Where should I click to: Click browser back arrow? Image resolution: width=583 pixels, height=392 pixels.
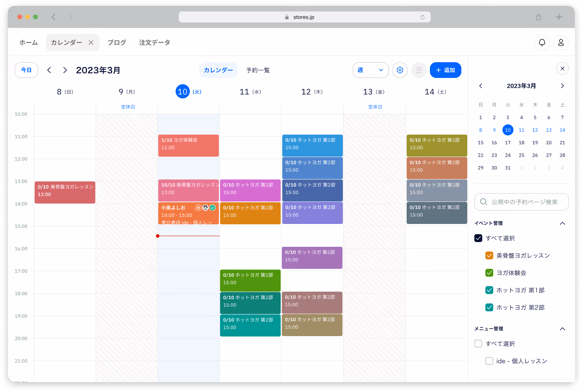coord(54,17)
